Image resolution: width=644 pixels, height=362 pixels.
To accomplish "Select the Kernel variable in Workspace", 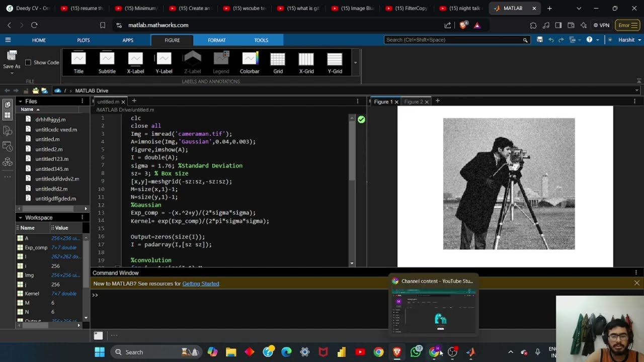I will tap(32, 294).
